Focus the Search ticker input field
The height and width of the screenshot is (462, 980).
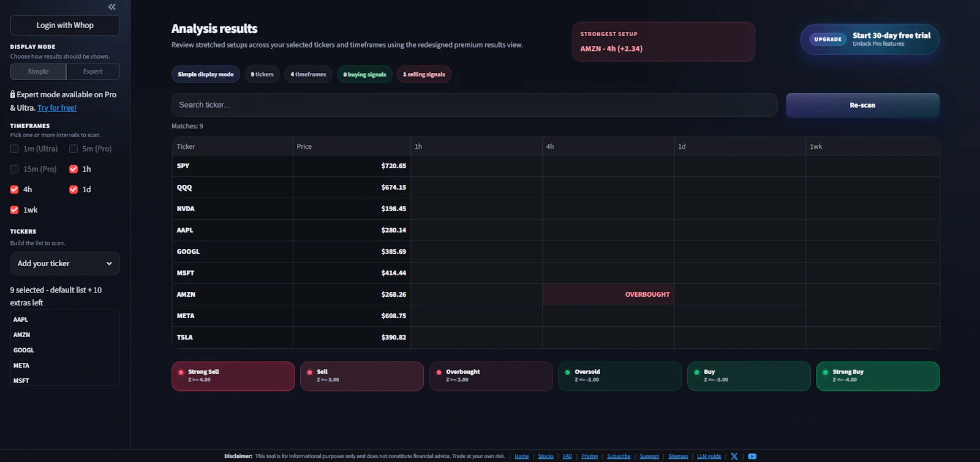pyautogui.click(x=474, y=105)
